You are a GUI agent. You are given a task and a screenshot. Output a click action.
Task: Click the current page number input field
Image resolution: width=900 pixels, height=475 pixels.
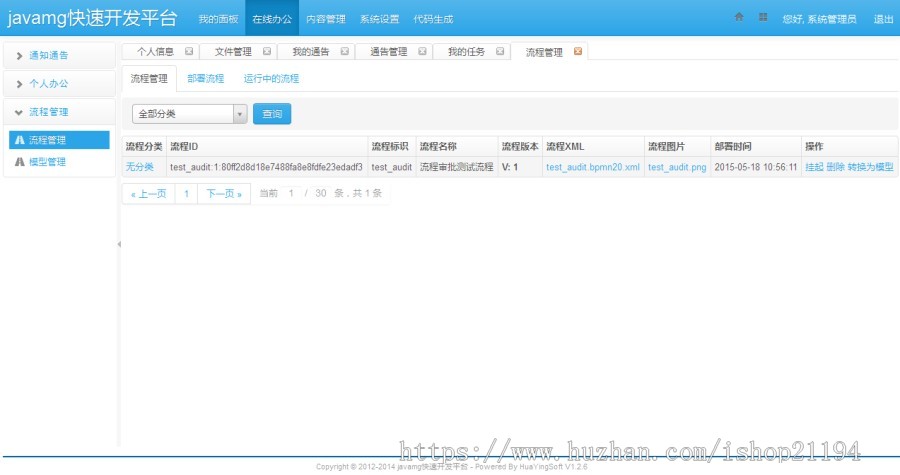coord(291,193)
